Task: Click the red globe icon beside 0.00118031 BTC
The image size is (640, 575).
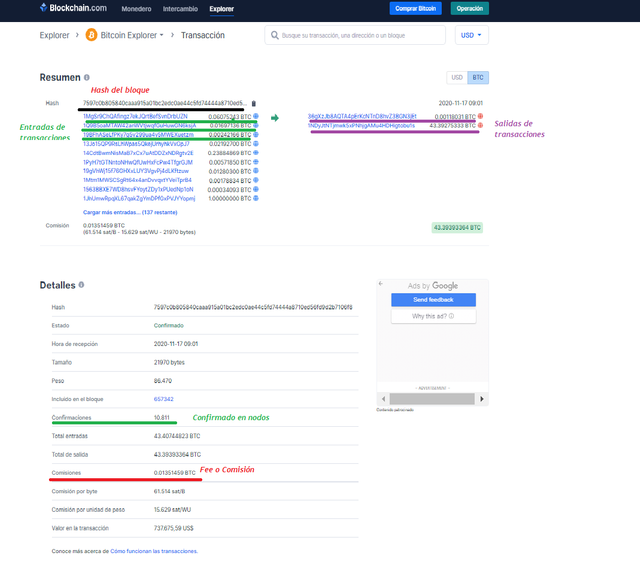Action: point(480,116)
